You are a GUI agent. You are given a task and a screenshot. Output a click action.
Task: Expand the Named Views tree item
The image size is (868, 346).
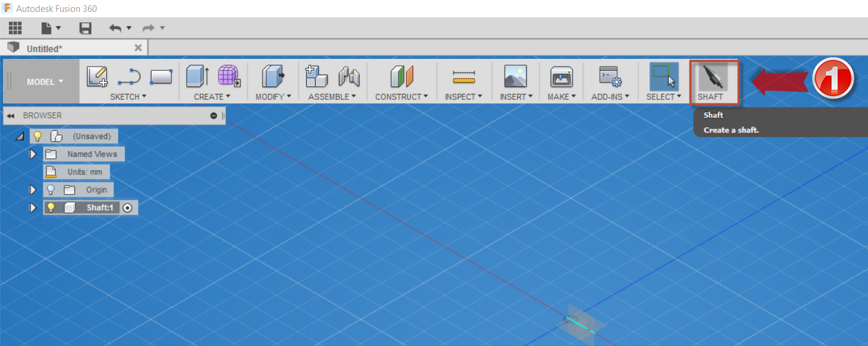pos(33,153)
